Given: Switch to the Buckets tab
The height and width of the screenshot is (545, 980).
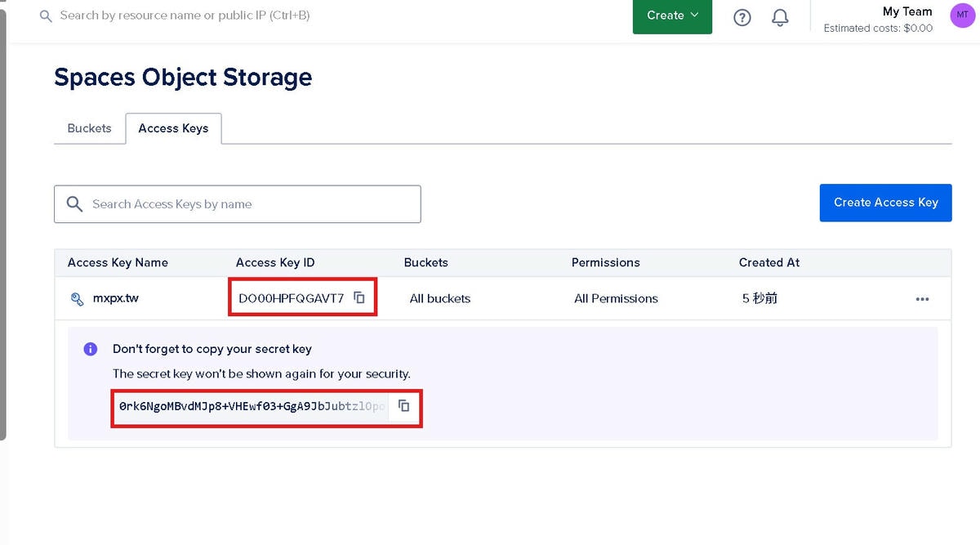Looking at the screenshot, I should coord(89,128).
